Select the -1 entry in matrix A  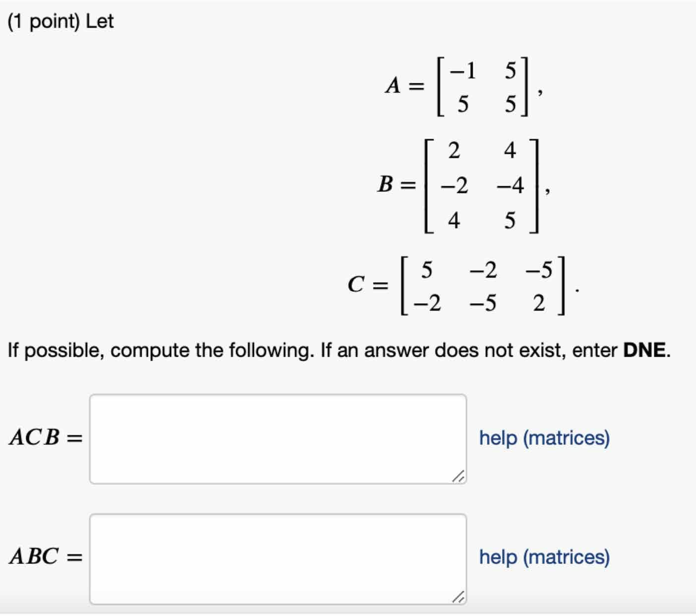(x=462, y=71)
